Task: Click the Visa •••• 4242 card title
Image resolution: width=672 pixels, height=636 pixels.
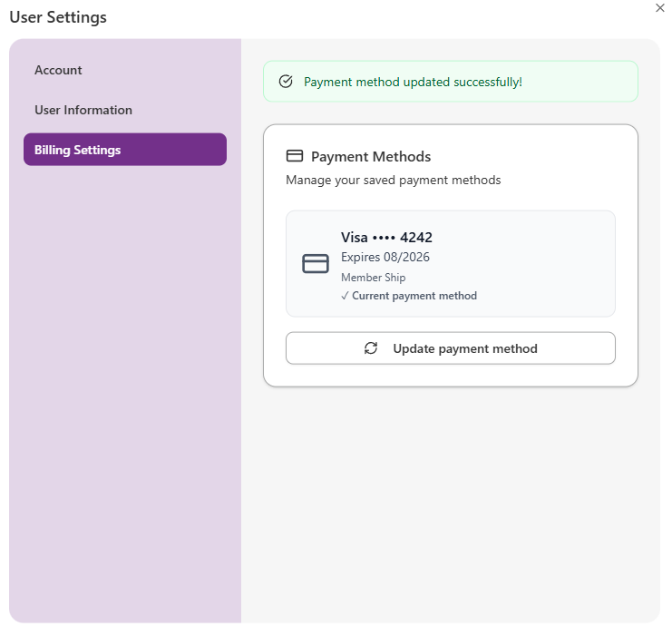Action: click(386, 238)
